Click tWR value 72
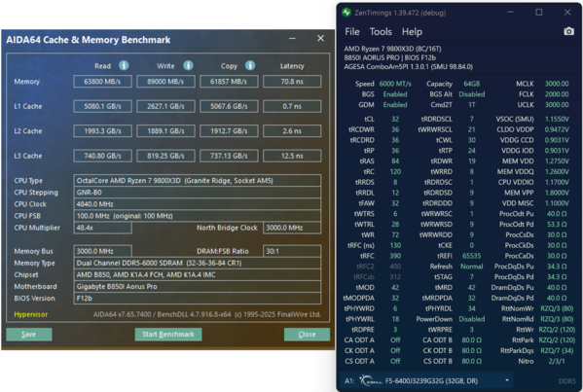Screen dimensions: 583x392 pos(395,234)
